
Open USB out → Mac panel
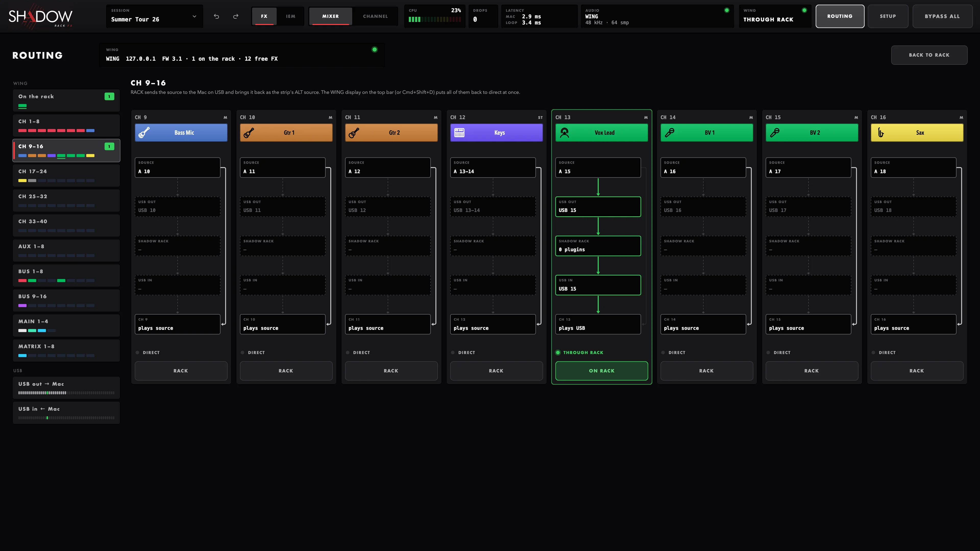click(x=67, y=388)
